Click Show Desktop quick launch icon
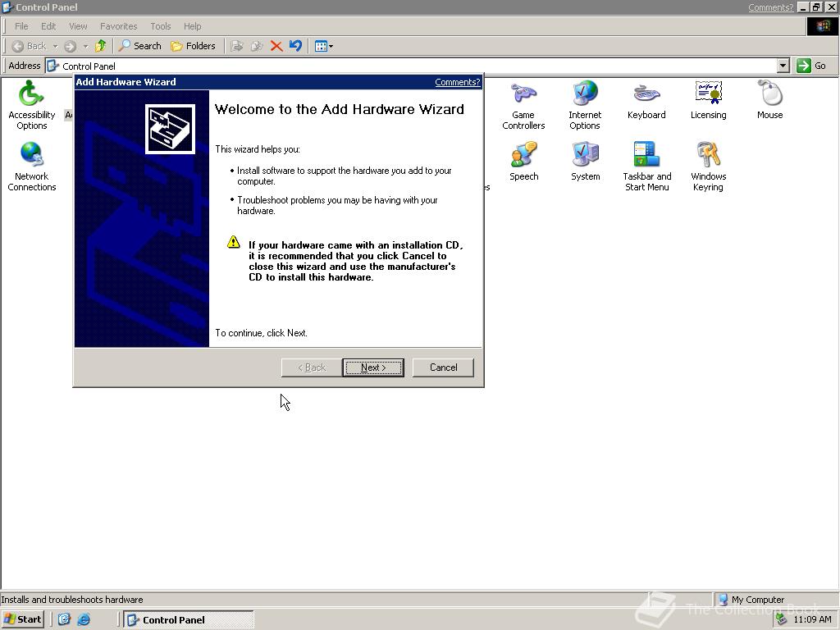Image resolution: width=840 pixels, height=630 pixels. click(64, 619)
